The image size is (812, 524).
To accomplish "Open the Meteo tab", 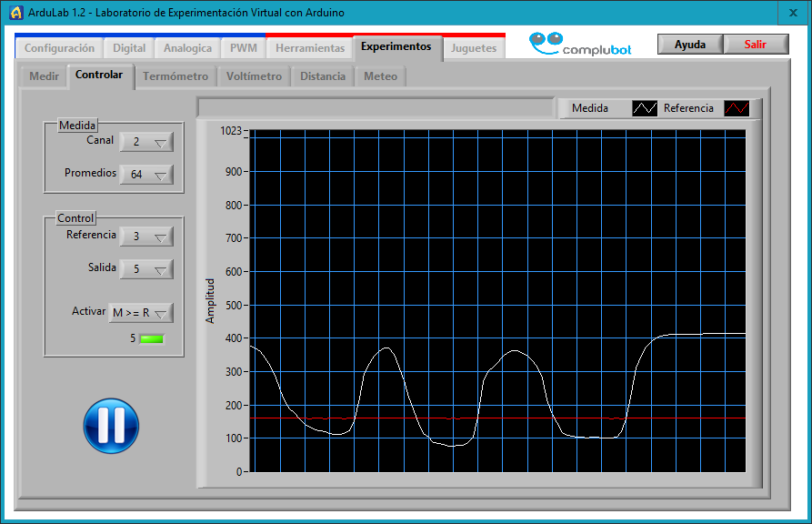I will click(x=380, y=76).
